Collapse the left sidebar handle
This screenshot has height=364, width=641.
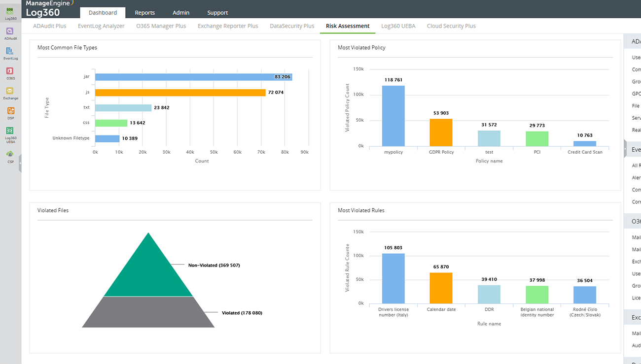coord(20,164)
